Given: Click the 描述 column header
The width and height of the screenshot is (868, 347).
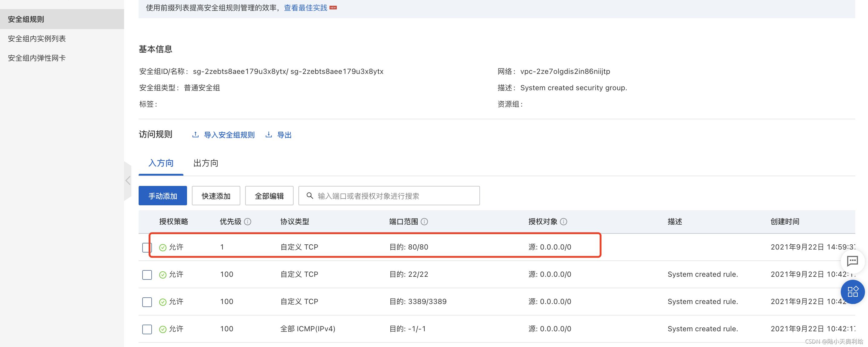Looking at the screenshot, I should pos(675,222).
